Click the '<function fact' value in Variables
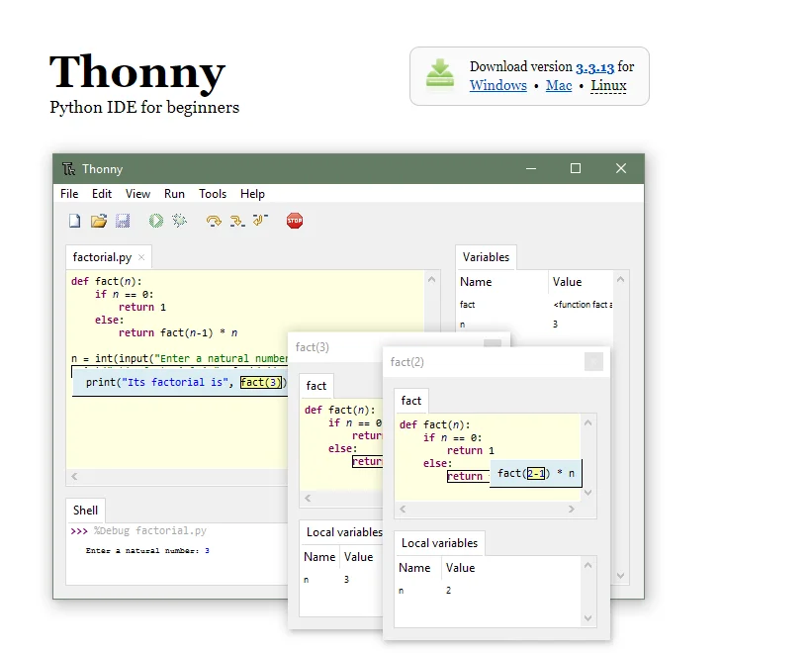 [x=583, y=305]
